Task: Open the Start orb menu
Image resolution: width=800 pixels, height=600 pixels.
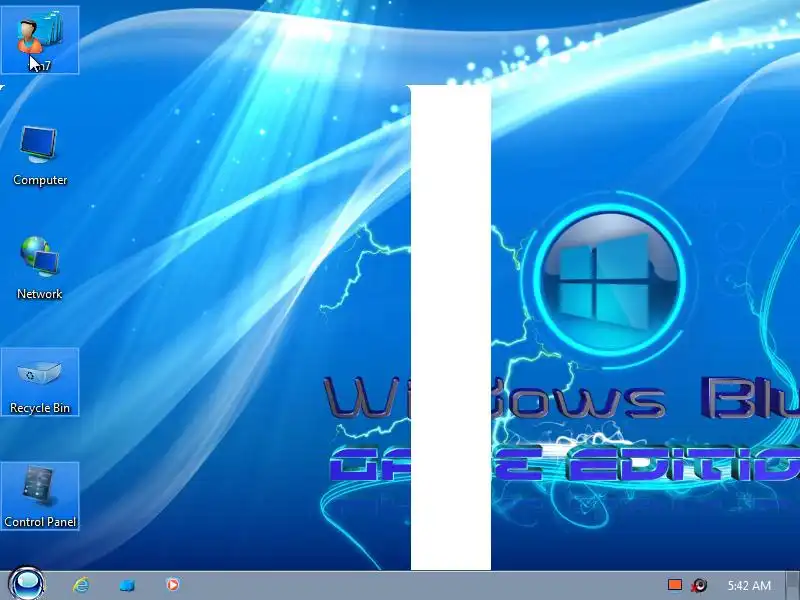Action: pos(27,584)
